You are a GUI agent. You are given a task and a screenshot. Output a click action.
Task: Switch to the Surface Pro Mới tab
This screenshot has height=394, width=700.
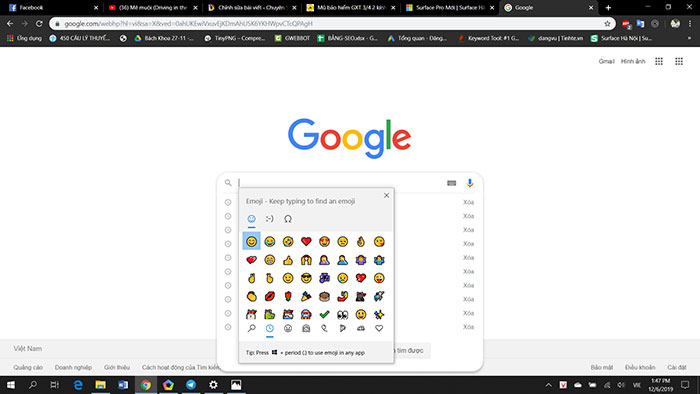click(x=449, y=8)
